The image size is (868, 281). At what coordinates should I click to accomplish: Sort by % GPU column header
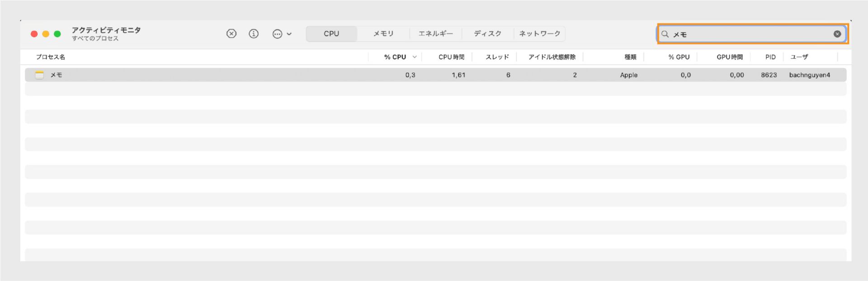[679, 57]
